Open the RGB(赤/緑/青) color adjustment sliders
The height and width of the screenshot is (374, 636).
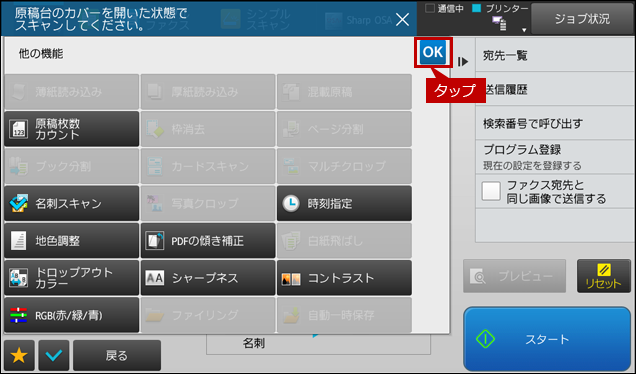coord(71,315)
